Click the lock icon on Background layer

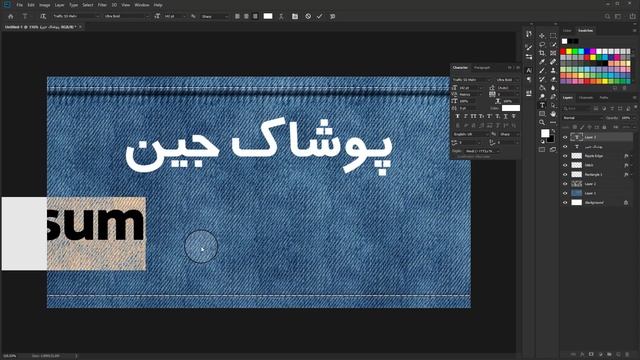coord(626,202)
